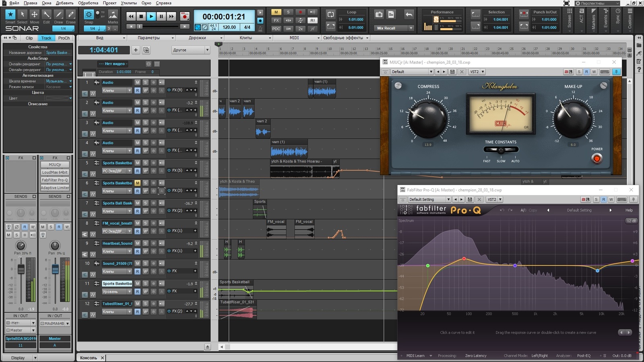Select the Draw pencil tool
Viewport: 644px width, 362px height.
(59, 14)
